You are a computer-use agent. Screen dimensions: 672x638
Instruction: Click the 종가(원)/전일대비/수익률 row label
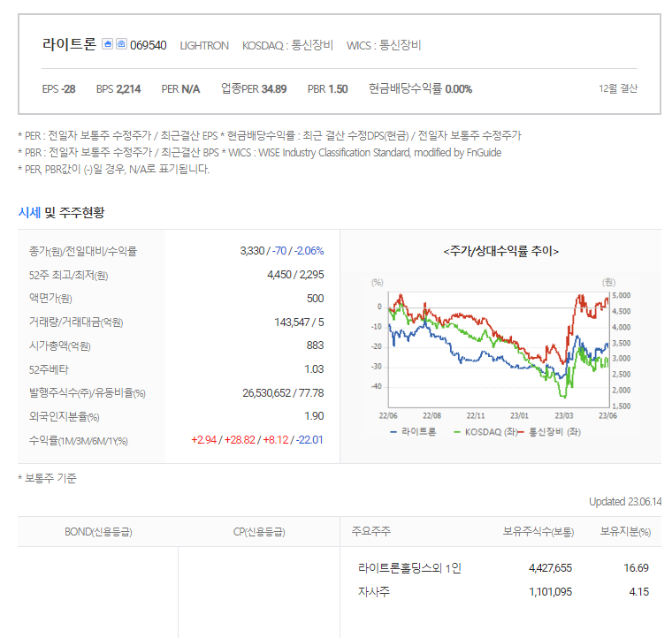(83, 251)
